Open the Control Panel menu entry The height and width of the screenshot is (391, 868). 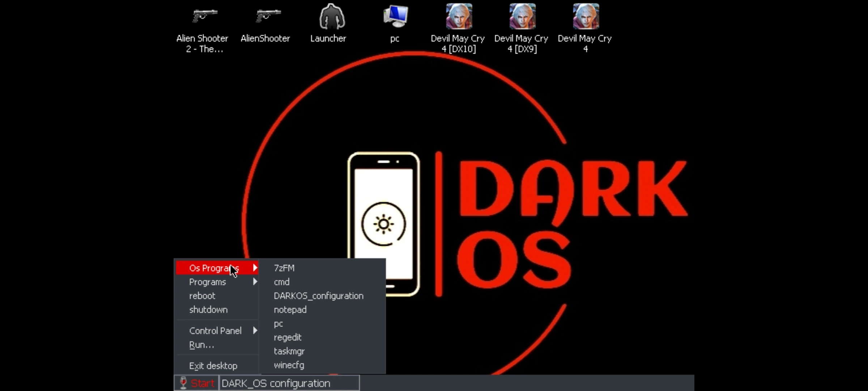point(217,331)
